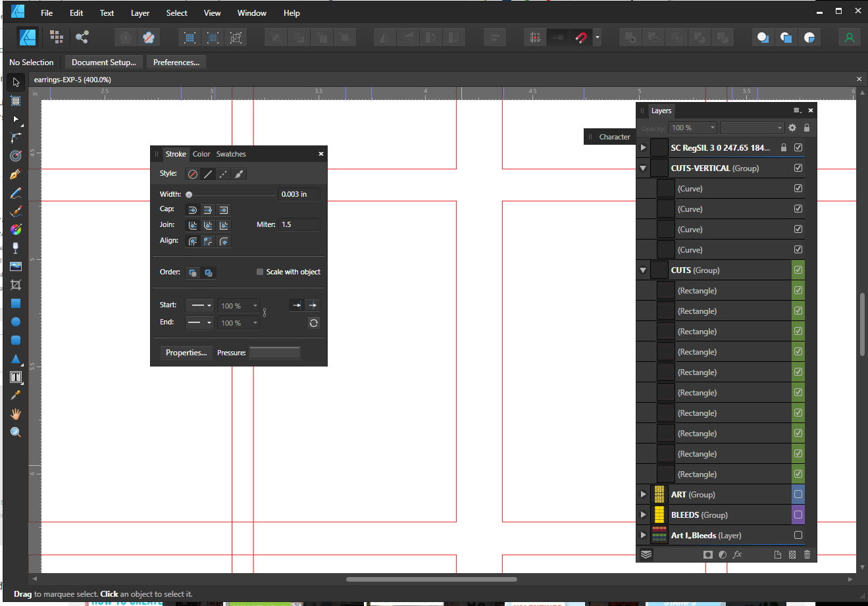Image resolution: width=868 pixels, height=606 pixels.
Task: Activate the Frame Text tool
Action: click(x=16, y=377)
